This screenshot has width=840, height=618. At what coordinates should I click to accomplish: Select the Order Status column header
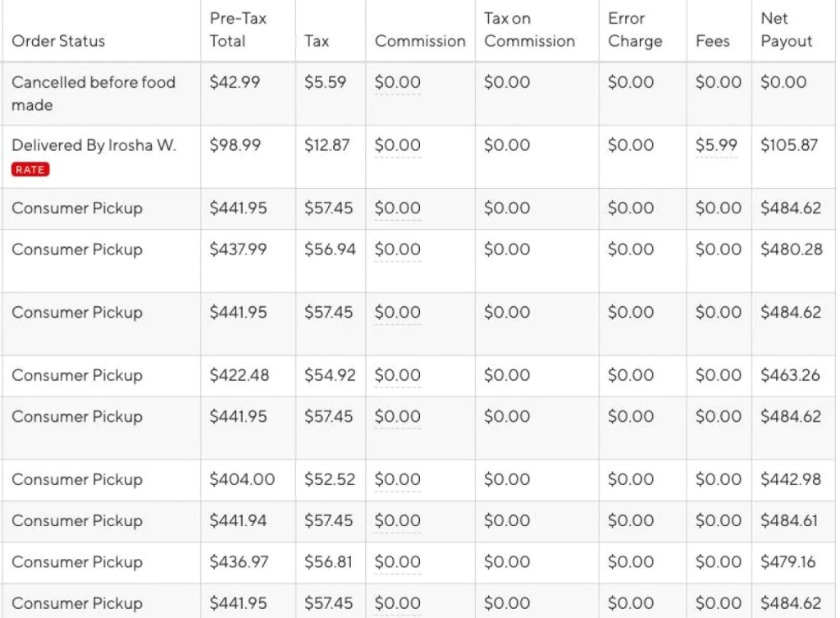point(58,41)
